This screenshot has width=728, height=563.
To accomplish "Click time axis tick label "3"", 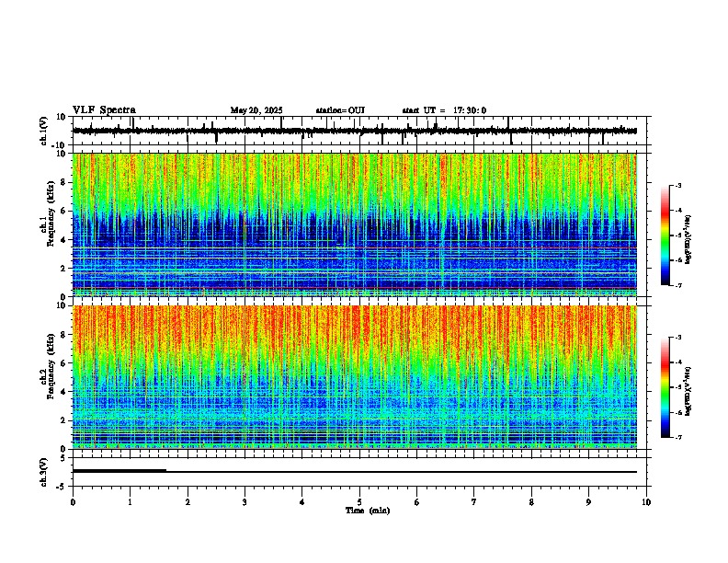I will coord(245,502).
